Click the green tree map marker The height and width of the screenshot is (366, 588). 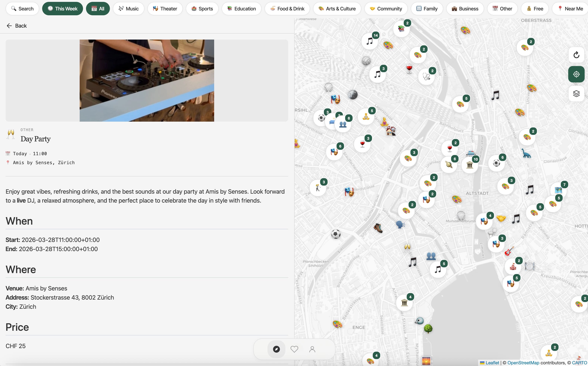pyautogui.click(x=428, y=329)
